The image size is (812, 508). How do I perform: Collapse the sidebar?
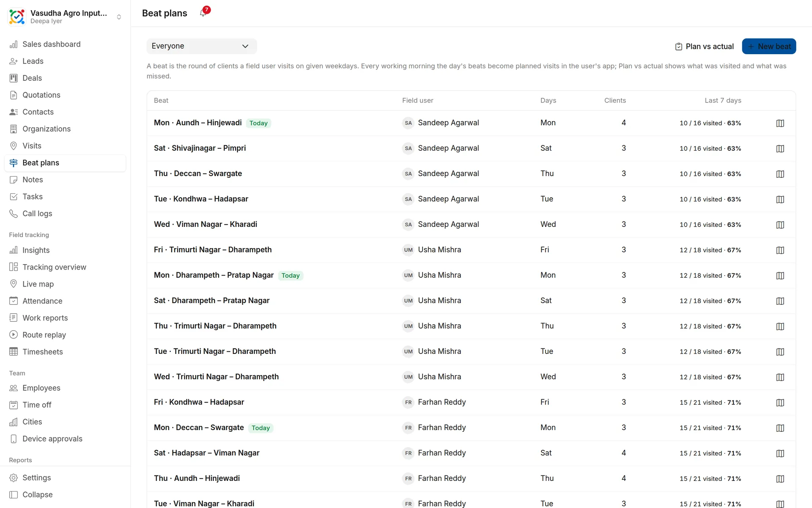[65, 494]
